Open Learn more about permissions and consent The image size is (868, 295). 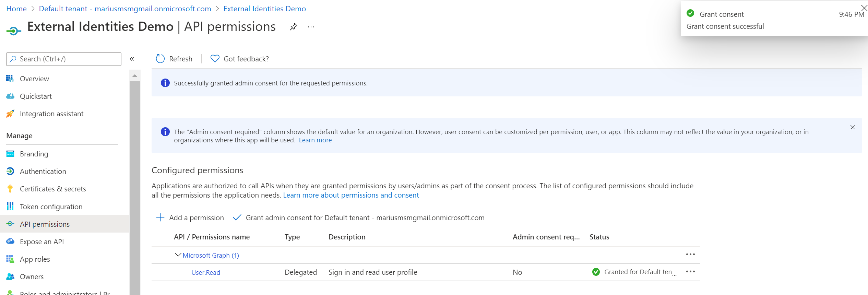(351, 195)
